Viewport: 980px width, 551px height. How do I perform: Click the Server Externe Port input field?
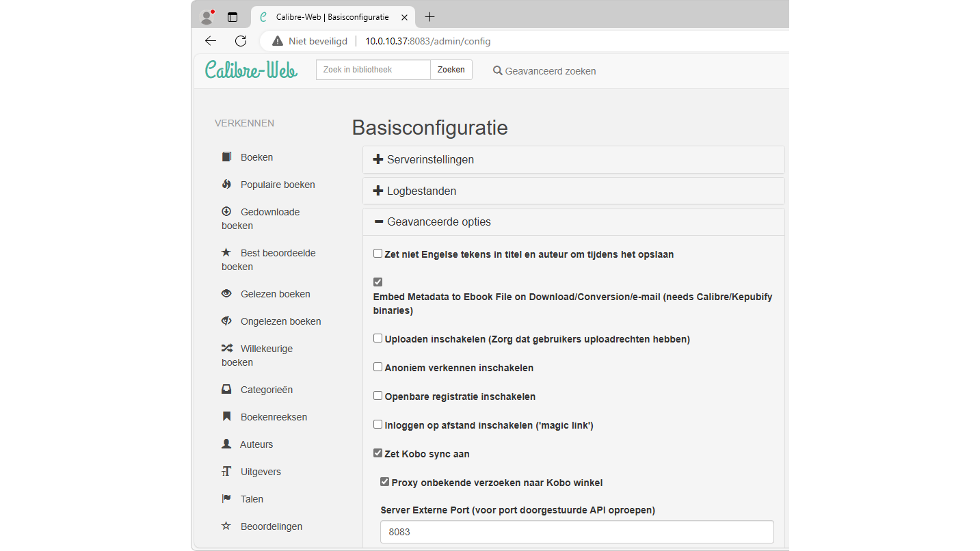click(577, 532)
